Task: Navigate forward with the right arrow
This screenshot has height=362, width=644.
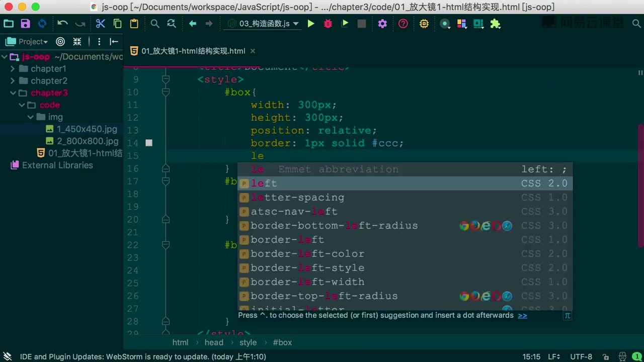Action: 209,24
